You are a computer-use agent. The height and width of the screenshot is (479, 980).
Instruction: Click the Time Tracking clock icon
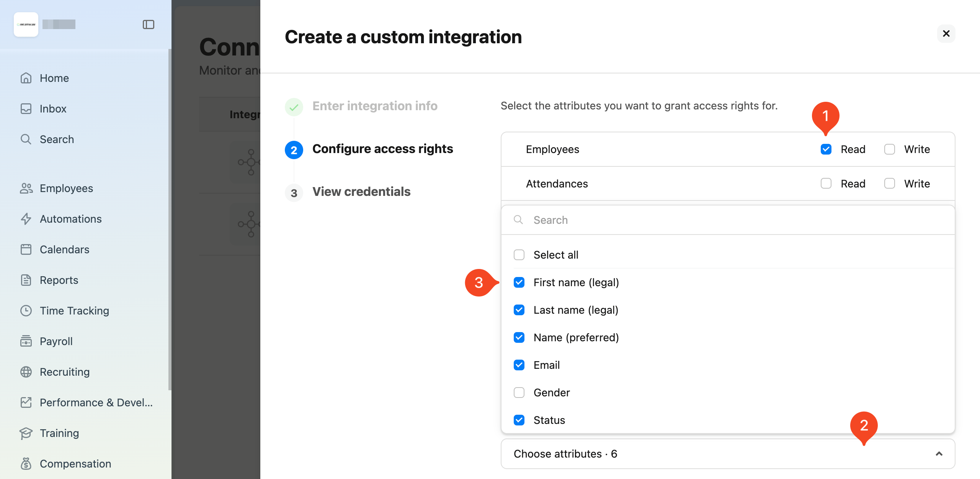coord(26,311)
